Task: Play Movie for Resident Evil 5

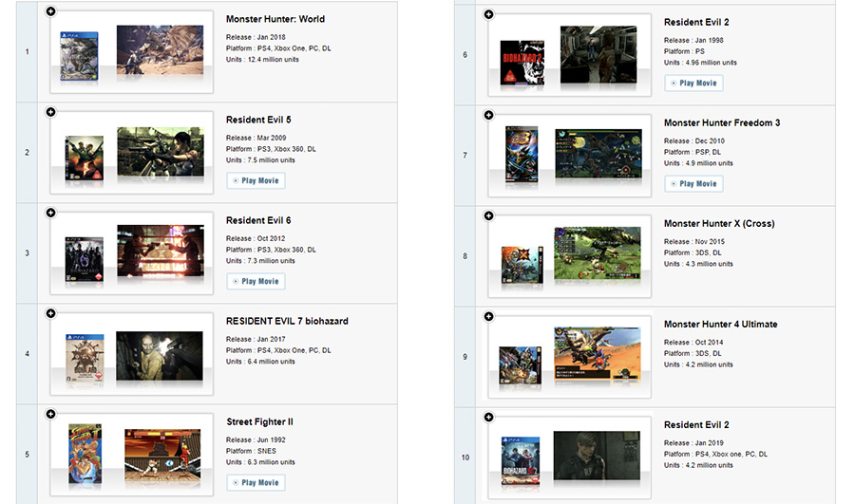Action: point(256,181)
